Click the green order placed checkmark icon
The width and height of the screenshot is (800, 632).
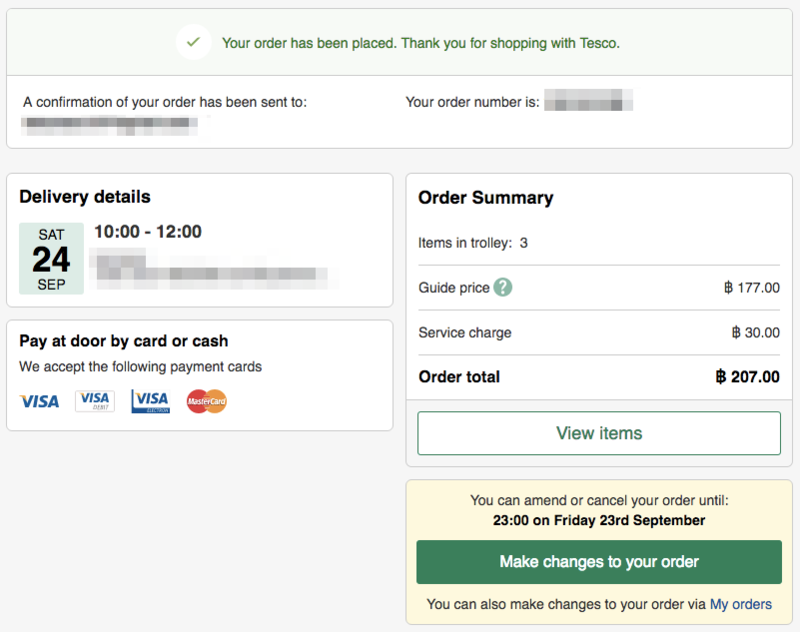point(193,42)
